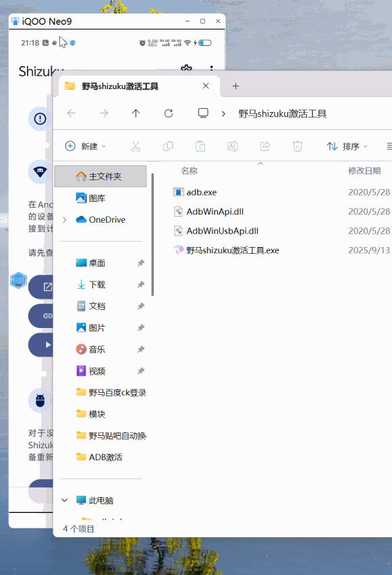Click the Copy icon in the toolbar

(x=168, y=146)
